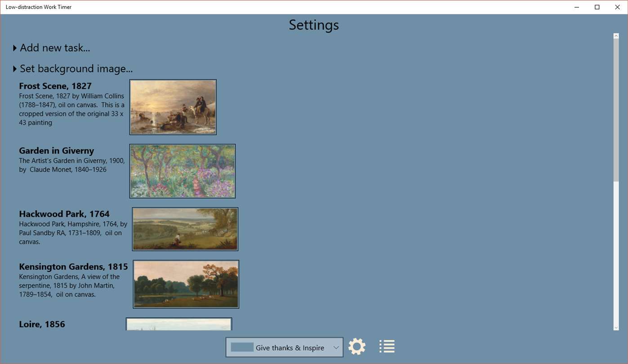
Task: Click the Loire, 1856 title
Action: 42,324
